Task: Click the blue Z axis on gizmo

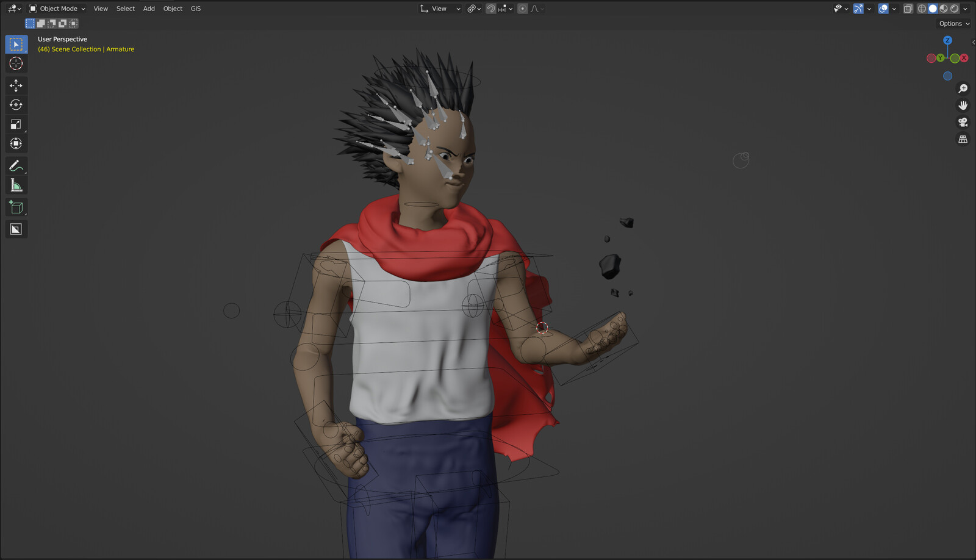Action: coord(947,40)
